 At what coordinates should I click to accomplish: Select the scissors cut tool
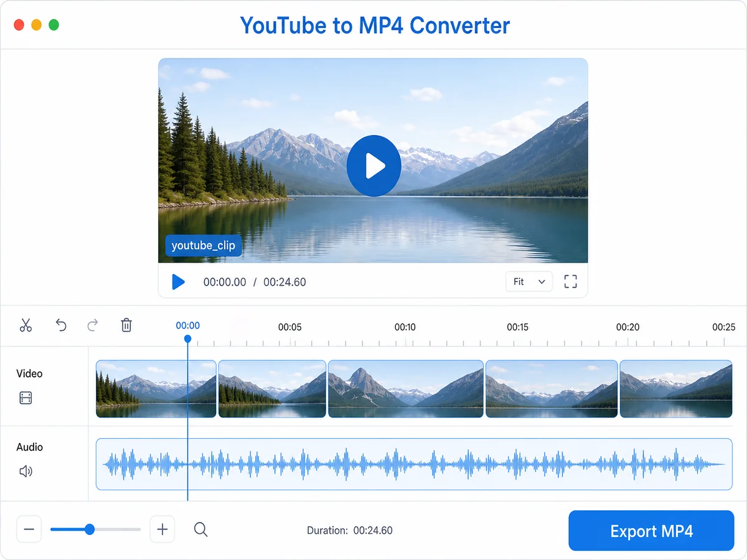(26, 325)
